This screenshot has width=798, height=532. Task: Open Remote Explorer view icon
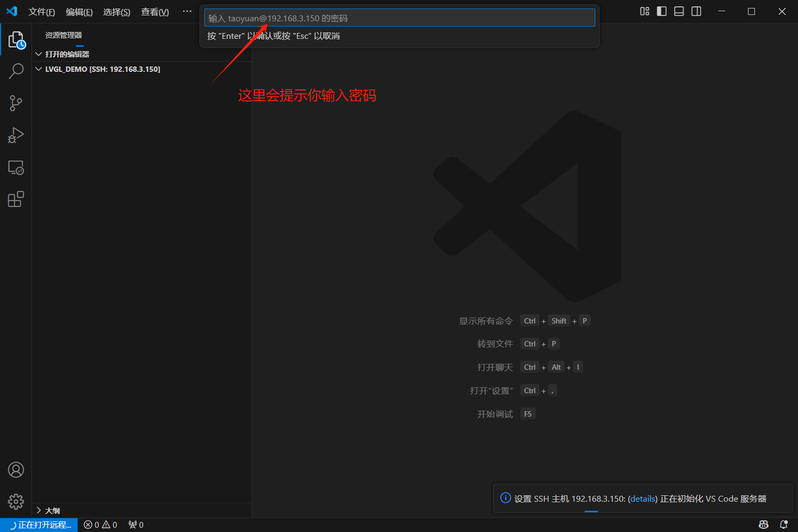(16, 168)
